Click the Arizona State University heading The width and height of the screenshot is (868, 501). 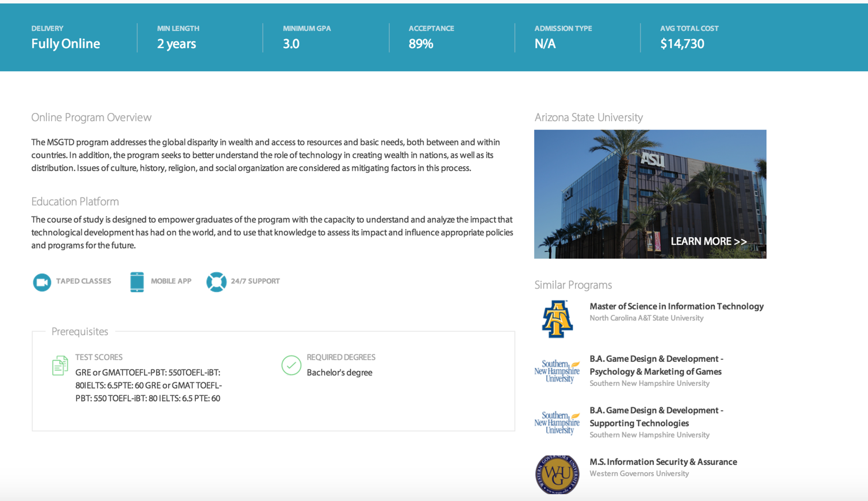pos(589,117)
